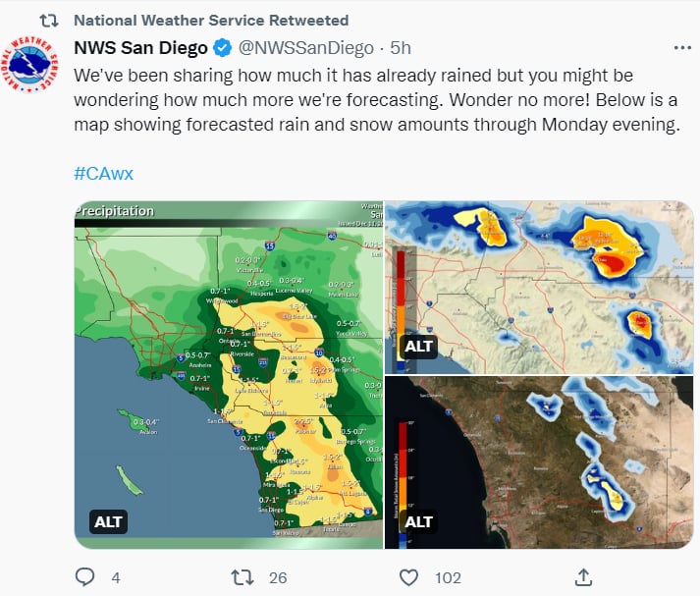Open the tweet via the 5h timestamp

click(x=401, y=47)
